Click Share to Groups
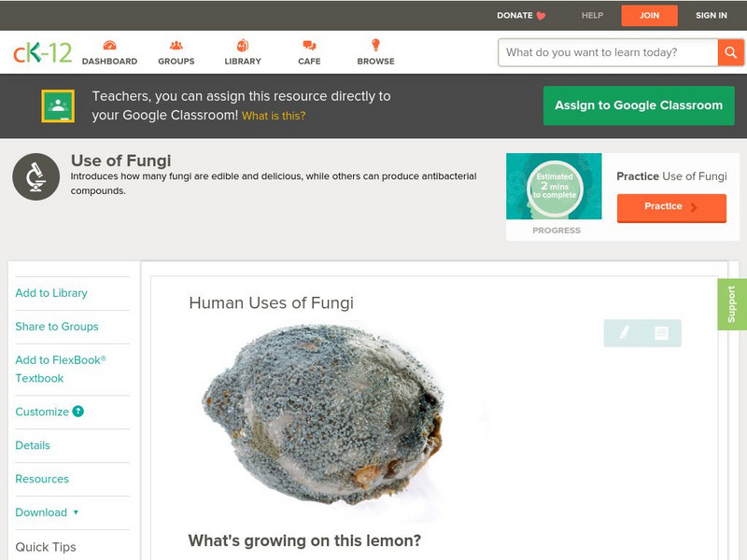This screenshot has width=747, height=560. (57, 327)
